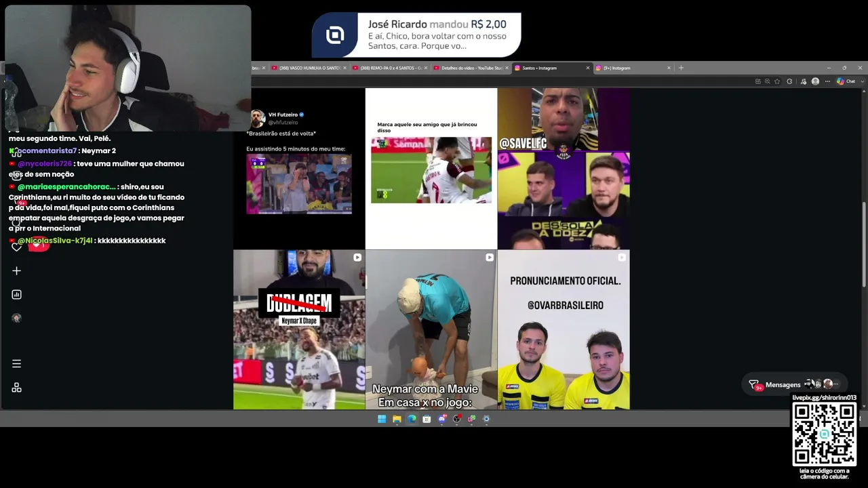Click the @nycoleris726 chat username

pyautogui.click(x=45, y=164)
